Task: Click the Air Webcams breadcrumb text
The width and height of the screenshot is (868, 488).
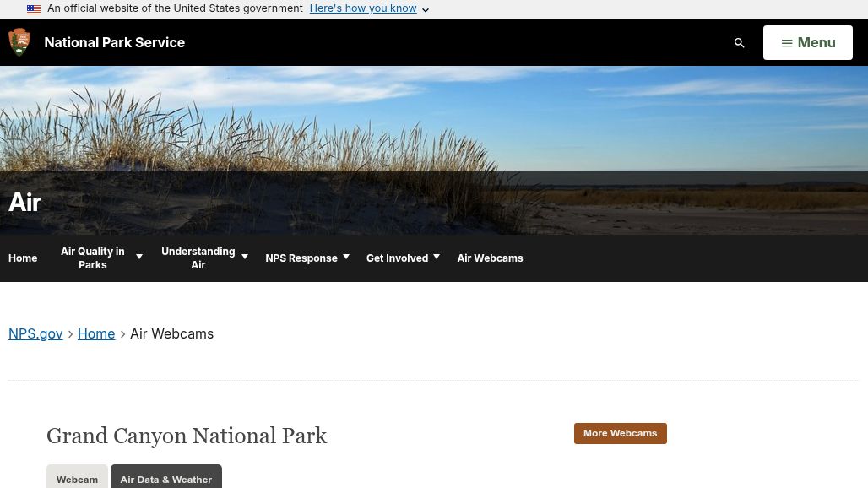Action: [x=171, y=333]
